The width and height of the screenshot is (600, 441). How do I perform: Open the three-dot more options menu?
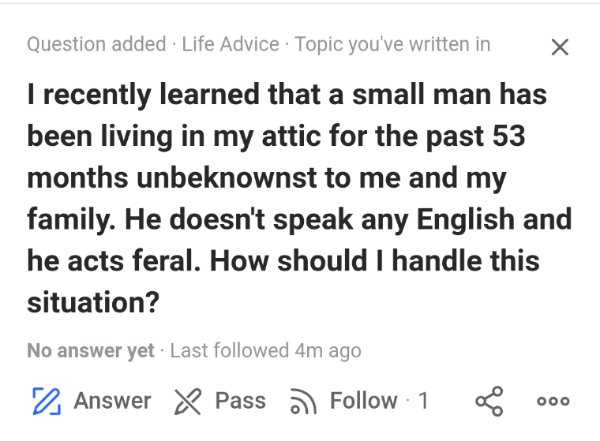click(553, 401)
